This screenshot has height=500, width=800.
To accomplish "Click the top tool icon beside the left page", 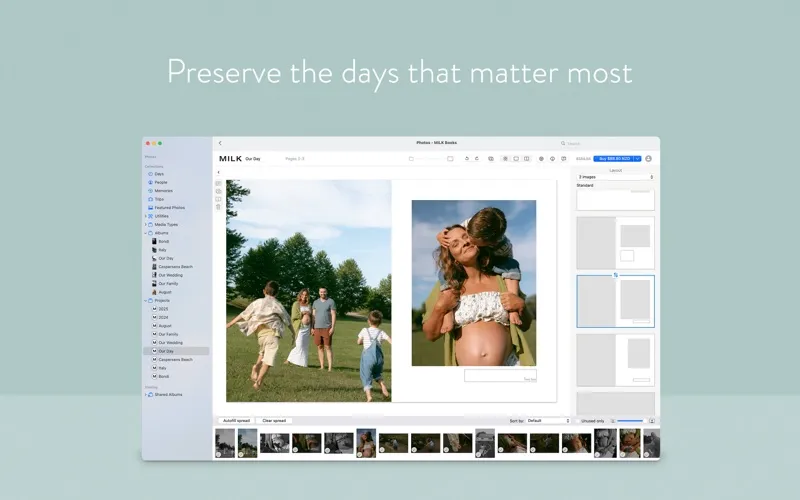I will pos(218,183).
